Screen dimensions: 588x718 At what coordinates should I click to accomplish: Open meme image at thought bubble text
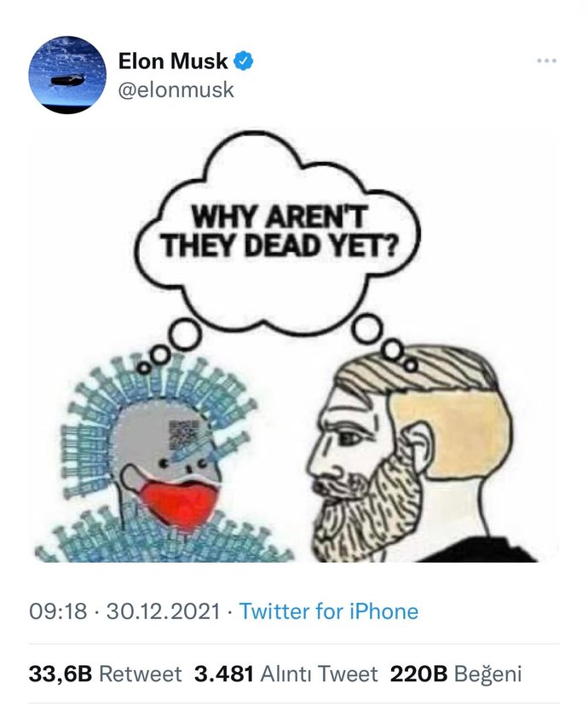click(x=278, y=231)
